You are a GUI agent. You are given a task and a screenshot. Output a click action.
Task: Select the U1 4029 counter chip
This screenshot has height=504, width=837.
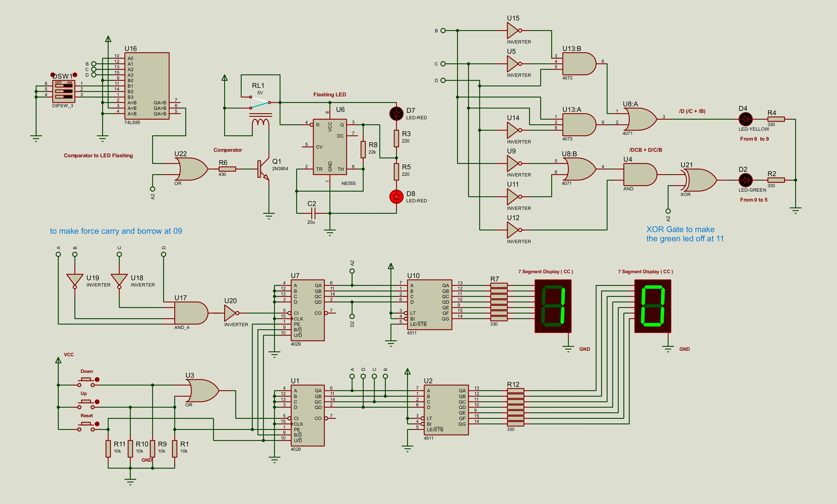(x=308, y=415)
